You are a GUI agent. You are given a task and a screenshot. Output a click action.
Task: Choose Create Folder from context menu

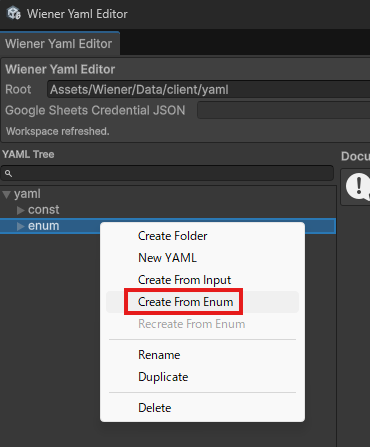point(202,236)
